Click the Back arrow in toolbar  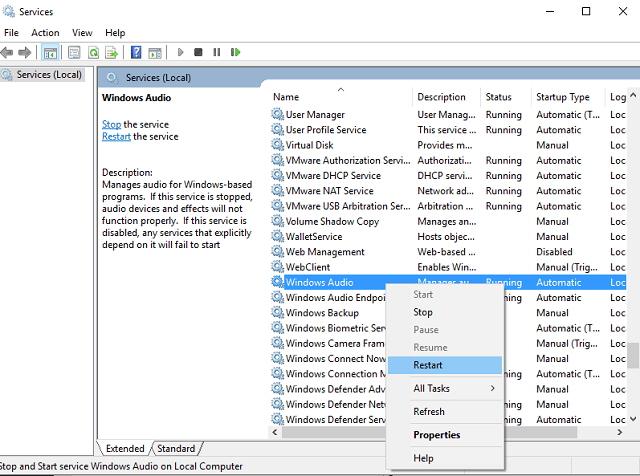9,52
